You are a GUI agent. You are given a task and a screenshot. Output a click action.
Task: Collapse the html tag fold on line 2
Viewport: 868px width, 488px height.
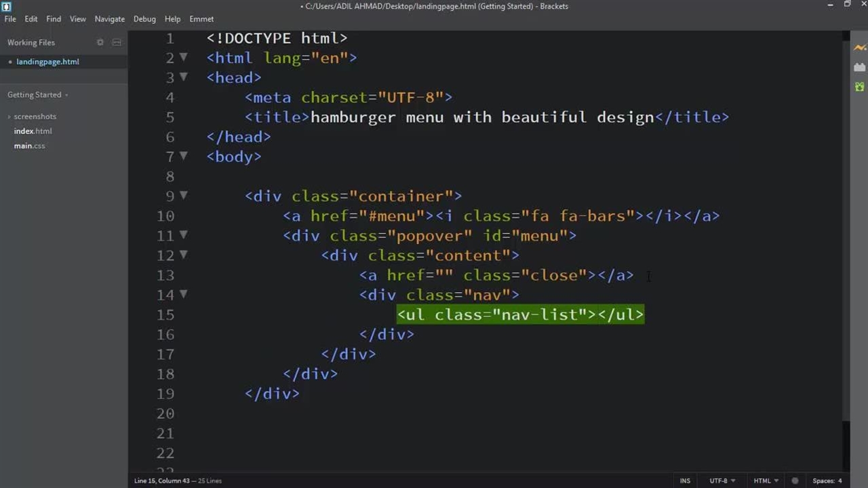[183, 58]
